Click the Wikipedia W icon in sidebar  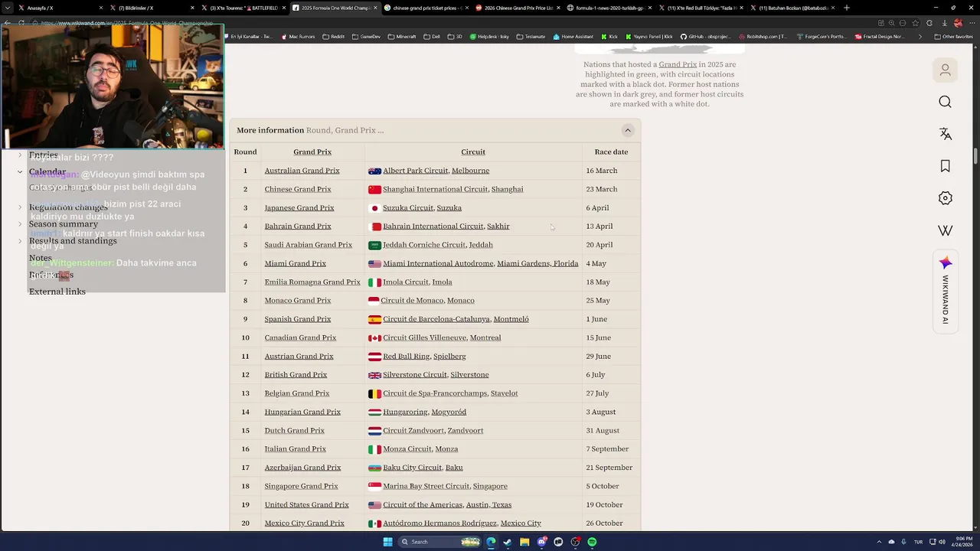point(945,230)
